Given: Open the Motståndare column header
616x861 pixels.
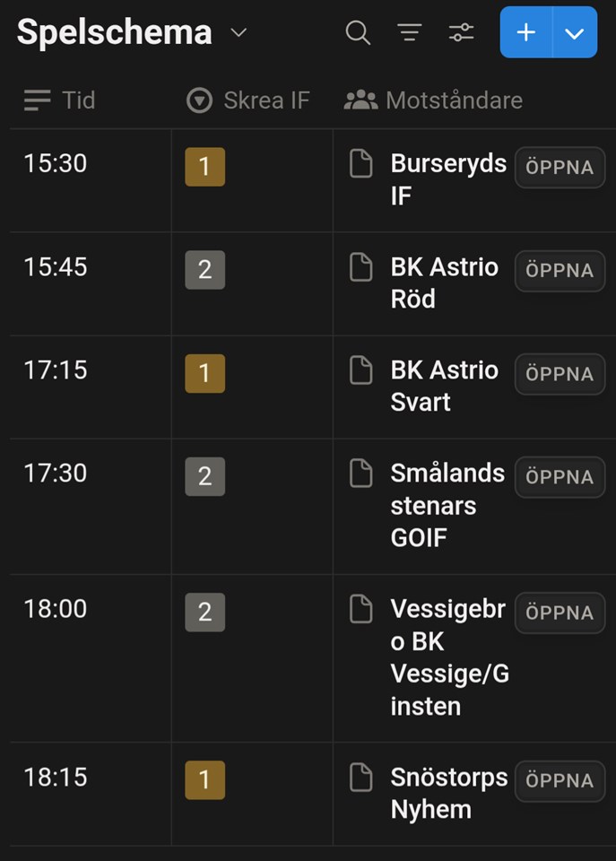Looking at the screenshot, I should pyautogui.click(x=433, y=100).
